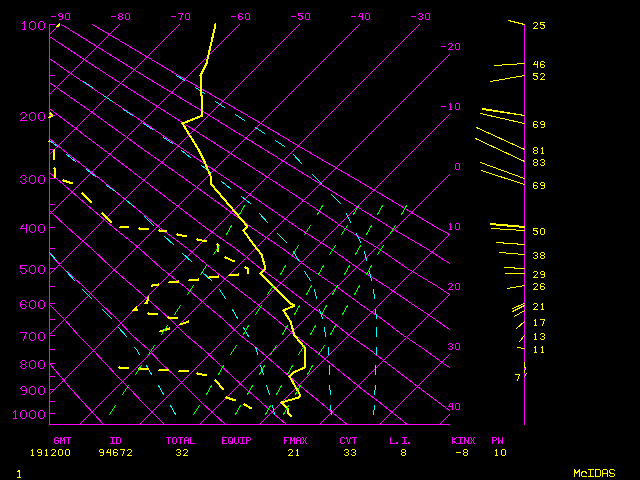Screen dimensions: 640x480
Task: Click the wind speed value 83
Action: [x=538, y=162]
